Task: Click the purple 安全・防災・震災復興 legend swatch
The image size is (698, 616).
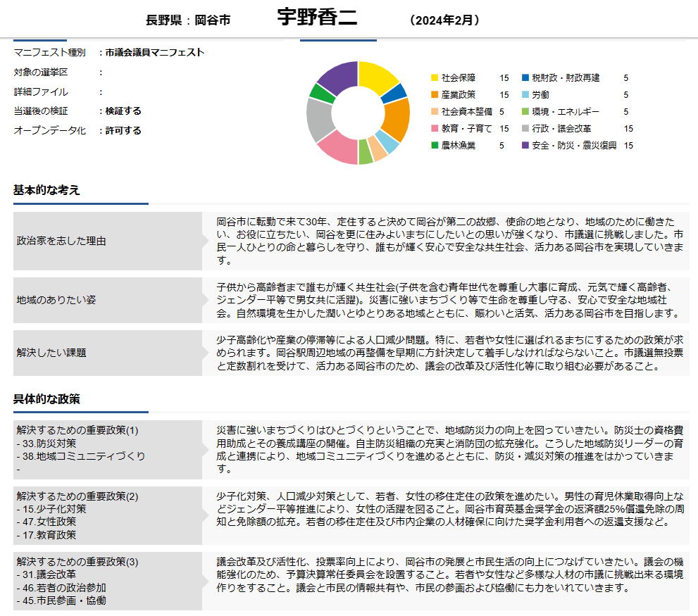Action: pos(525,146)
